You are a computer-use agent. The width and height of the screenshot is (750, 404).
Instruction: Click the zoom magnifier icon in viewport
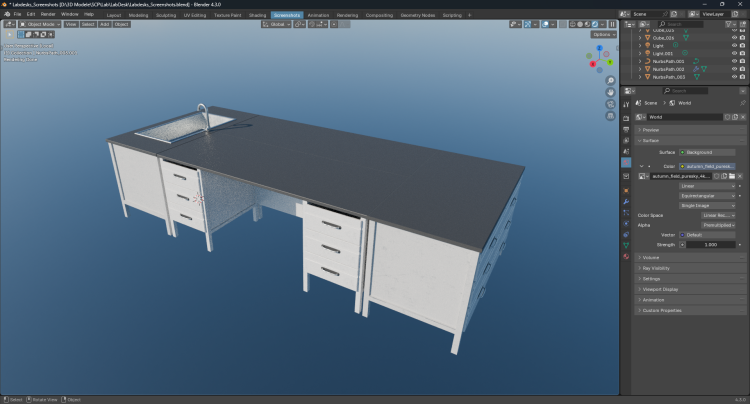(610, 80)
